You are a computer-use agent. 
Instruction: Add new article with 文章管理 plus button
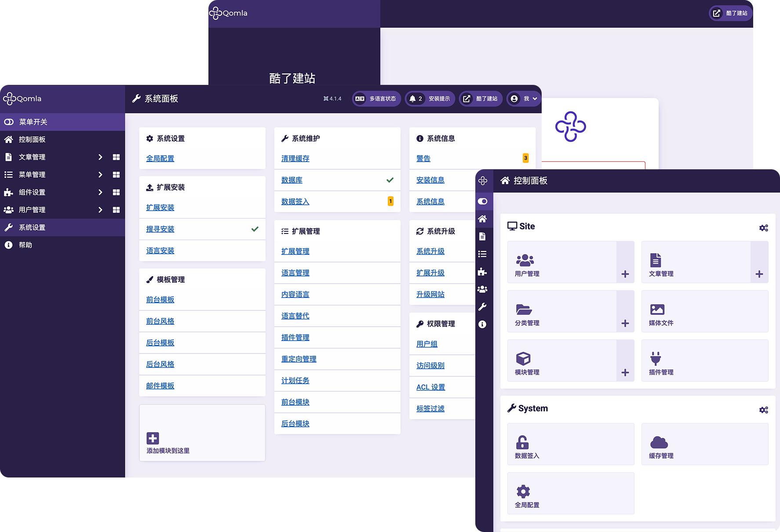coord(759,274)
